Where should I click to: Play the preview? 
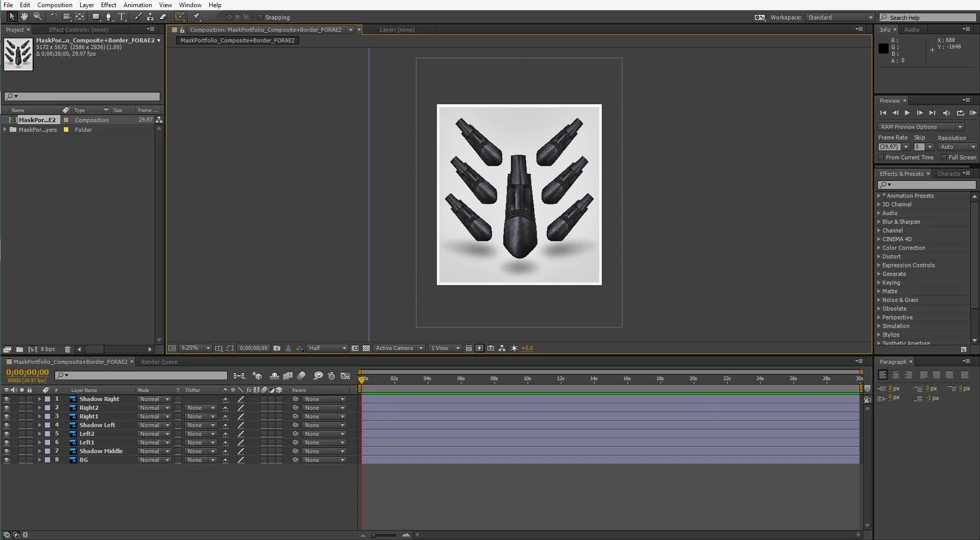click(x=907, y=113)
